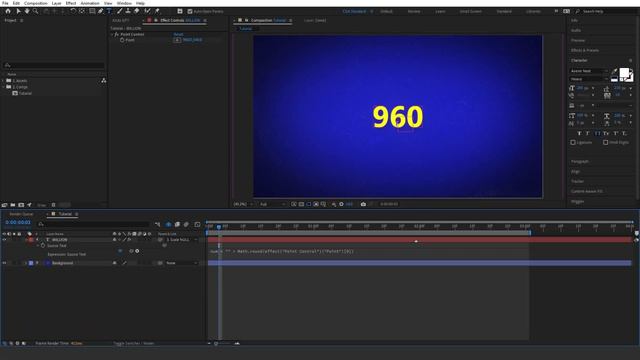The width and height of the screenshot is (640, 360).
Task: Open the font style dropdown
Action: click(589, 79)
